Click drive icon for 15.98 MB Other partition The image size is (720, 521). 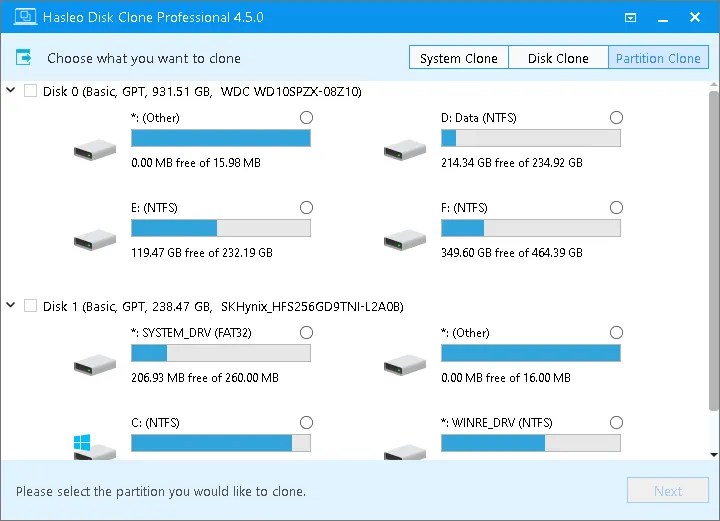click(95, 150)
